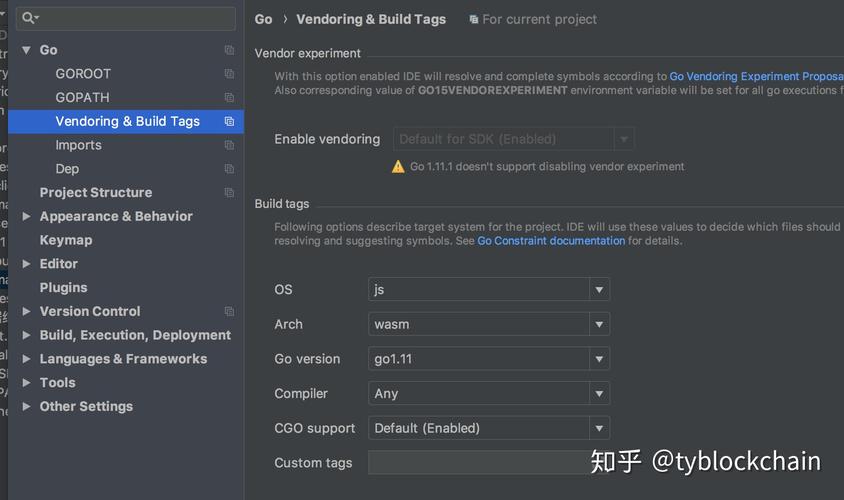Screen dimensions: 844x500
Task: Select Vendoring & Build Tags tree item
Action: (126, 122)
